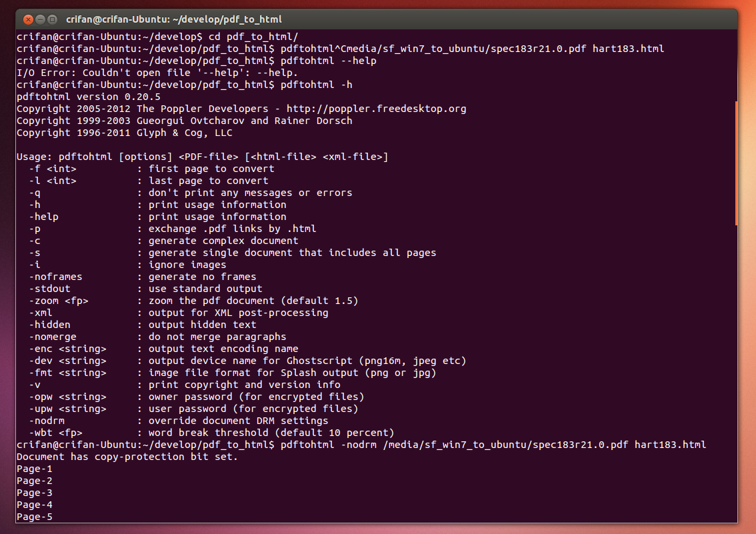Maximize the terminal window

[53, 19]
